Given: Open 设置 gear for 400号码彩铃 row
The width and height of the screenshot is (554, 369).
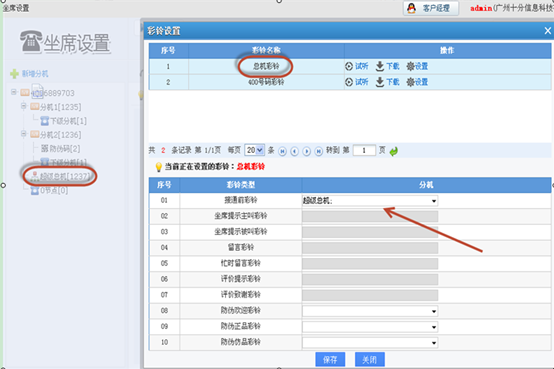Looking at the screenshot, I should (x=417, y=82).
